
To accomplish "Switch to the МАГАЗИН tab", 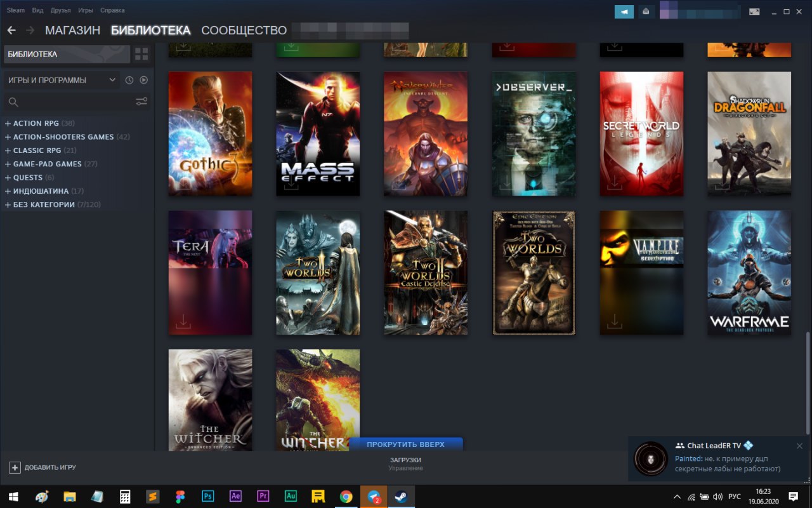I will [x=72, y=30].
